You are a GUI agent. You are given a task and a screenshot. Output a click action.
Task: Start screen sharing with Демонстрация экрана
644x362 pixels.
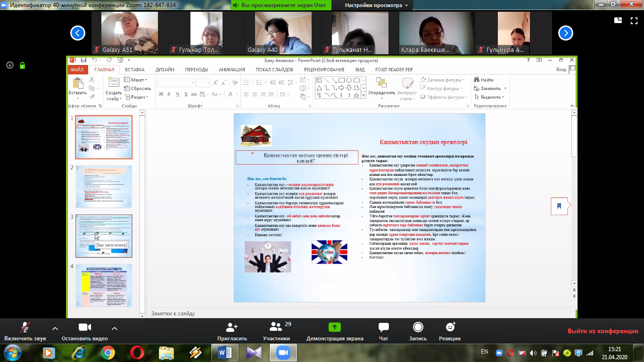click(334, 328)
